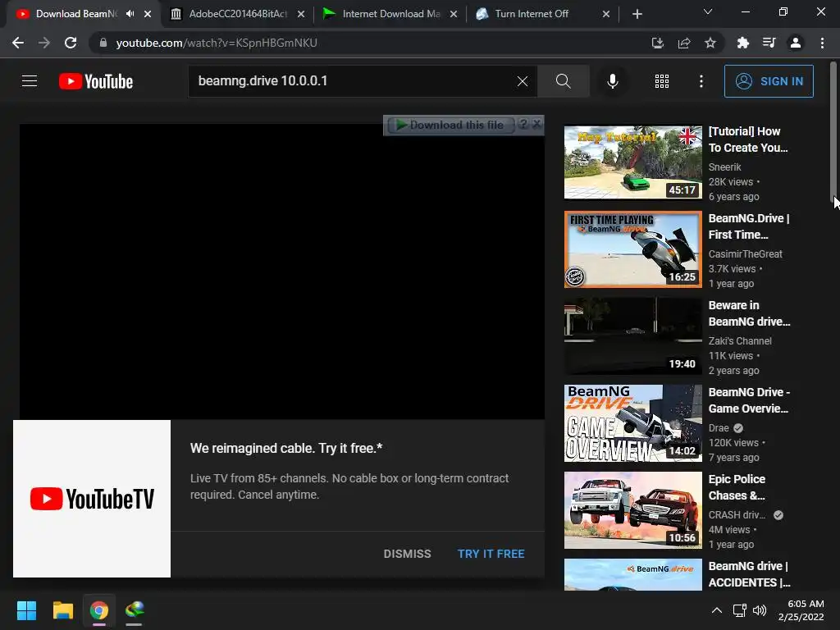Viewport: 840px width, 630px height.
Task: Click the install app icon in address bar
Action: pos(657,43)
